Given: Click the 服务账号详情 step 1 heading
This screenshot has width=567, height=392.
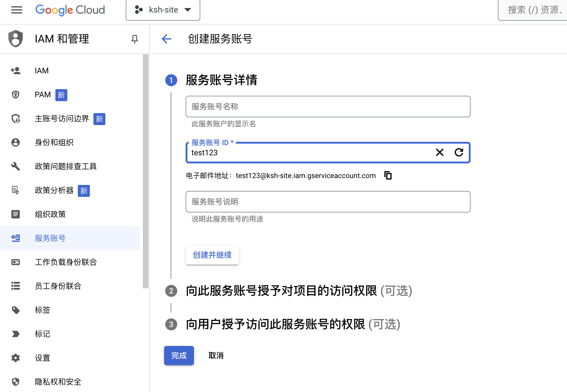Looking at the screenshot, I should [x=221, y=80].
